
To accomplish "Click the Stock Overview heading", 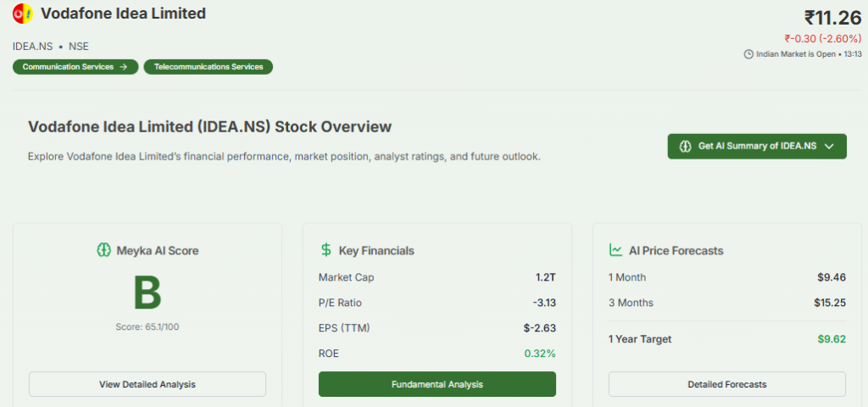I will click(210, 127).
